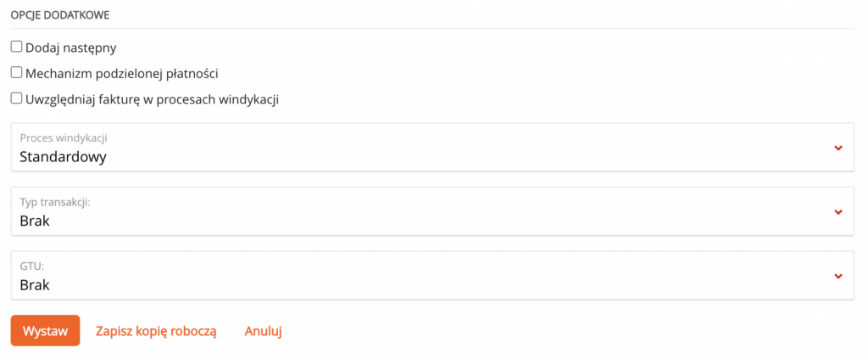Click the red chevron in Proces windykacji

pos(837,148)
